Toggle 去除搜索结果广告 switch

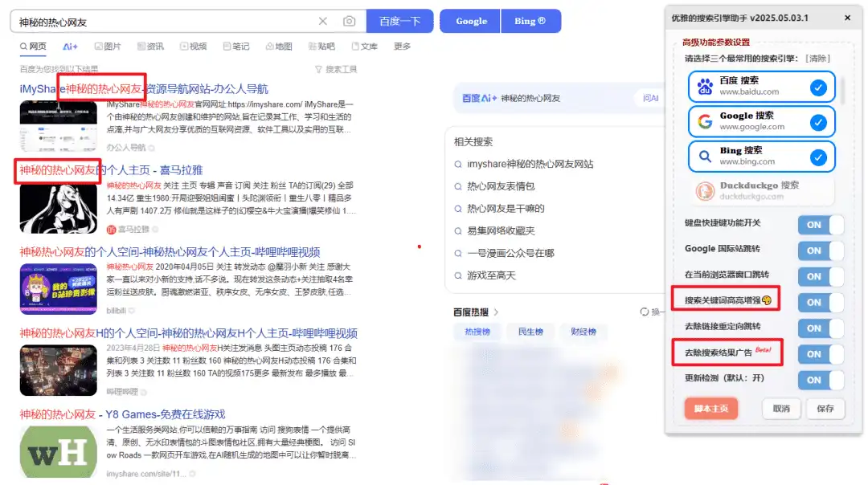[821, 354]
